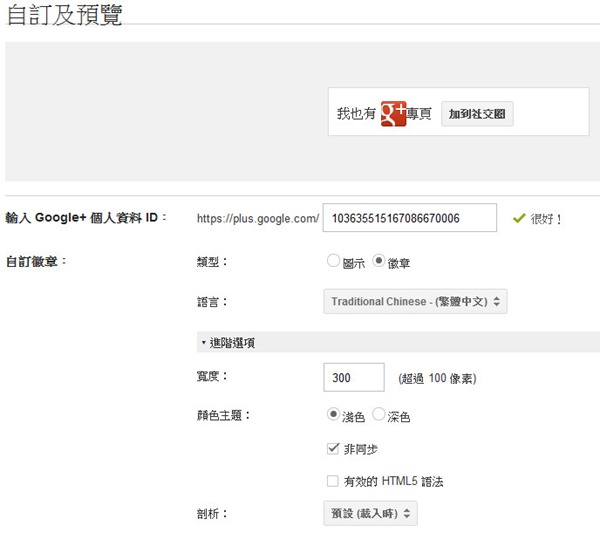600x553 pixels.
Task: Click the Google+ profile ID input field
Action: 410,217
